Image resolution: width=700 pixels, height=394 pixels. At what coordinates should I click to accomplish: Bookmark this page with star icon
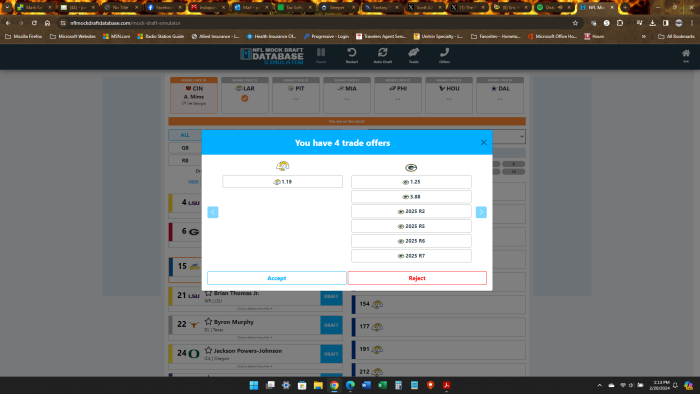(x=575, y=23)
